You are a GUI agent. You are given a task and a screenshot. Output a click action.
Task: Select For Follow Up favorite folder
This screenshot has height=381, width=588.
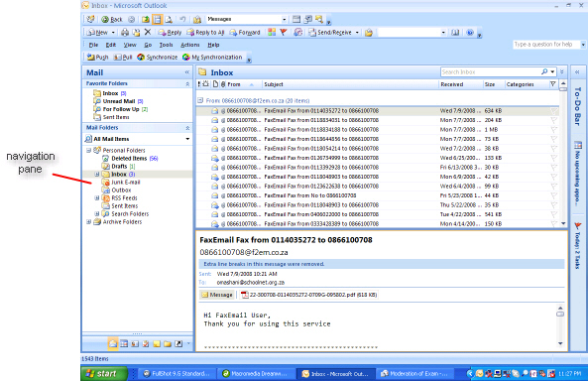(121, 109)
